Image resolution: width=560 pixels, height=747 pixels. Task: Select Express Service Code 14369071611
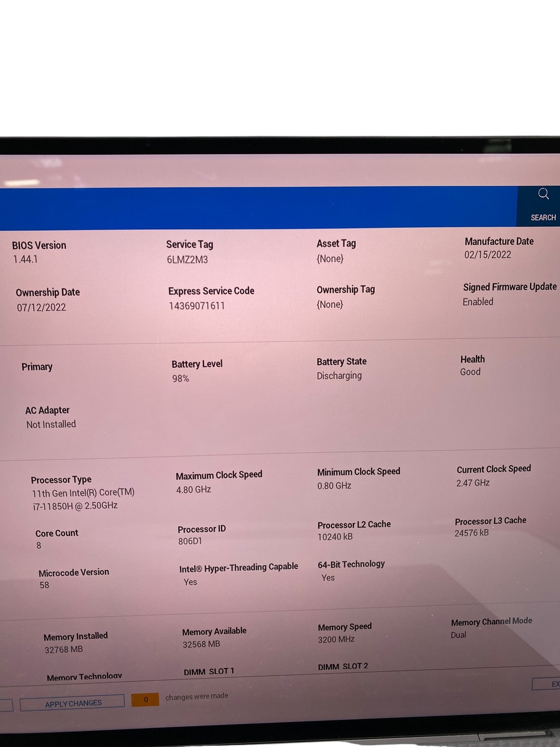[x=196, y=306]
